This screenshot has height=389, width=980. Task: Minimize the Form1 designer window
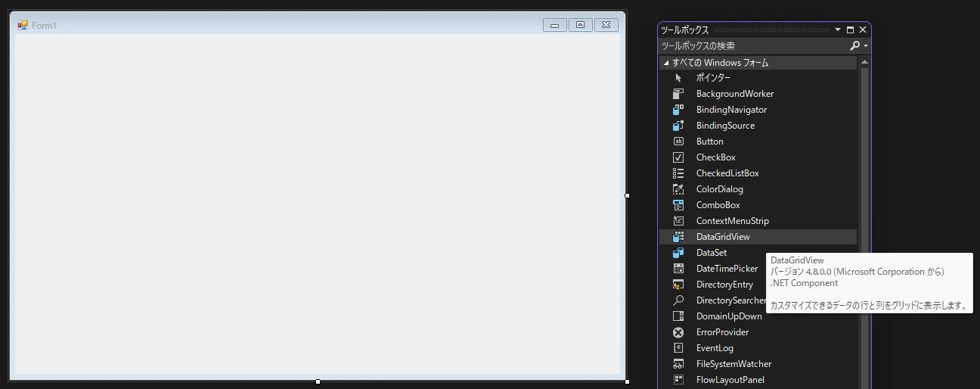(x=555, y=25)
